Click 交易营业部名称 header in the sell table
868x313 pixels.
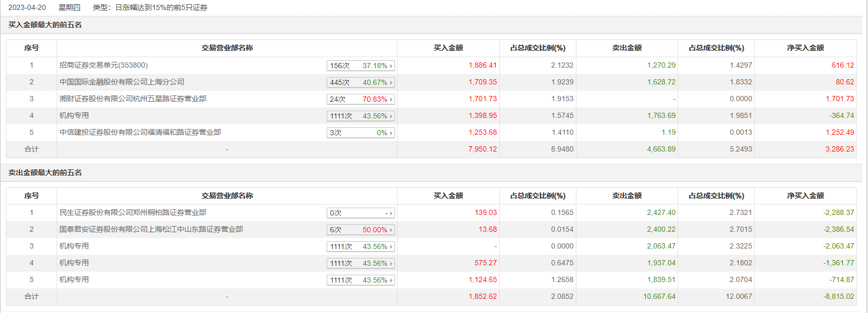click(227, 196)
